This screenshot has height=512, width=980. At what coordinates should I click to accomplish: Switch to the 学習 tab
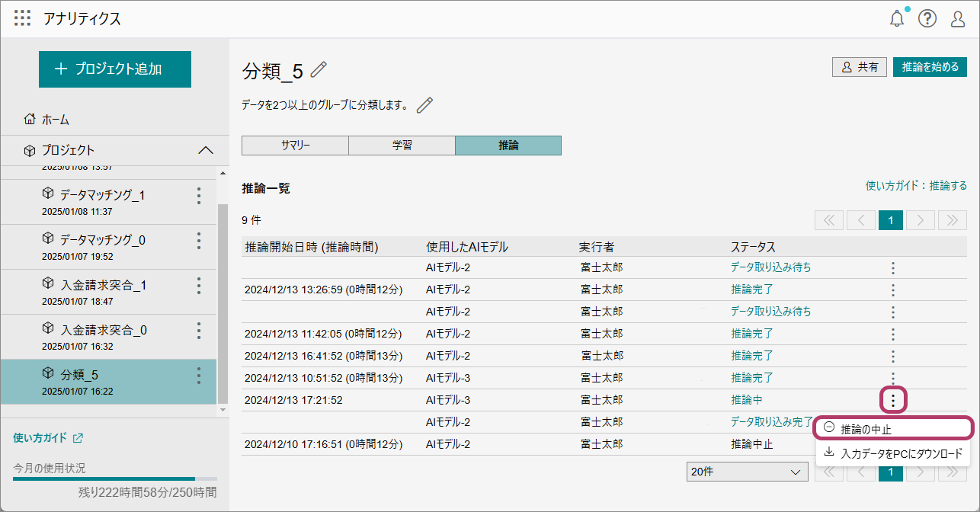click(x=402, y=146)
